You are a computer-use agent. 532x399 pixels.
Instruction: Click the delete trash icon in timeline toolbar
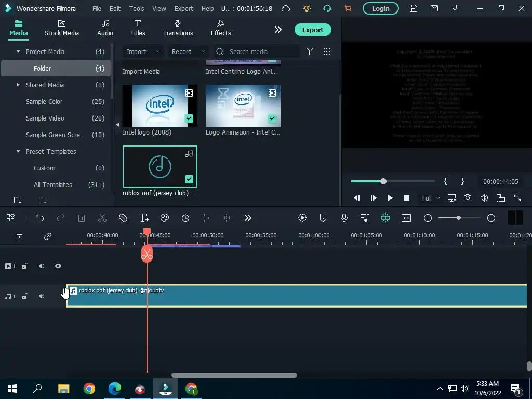[x=82, y=218]
